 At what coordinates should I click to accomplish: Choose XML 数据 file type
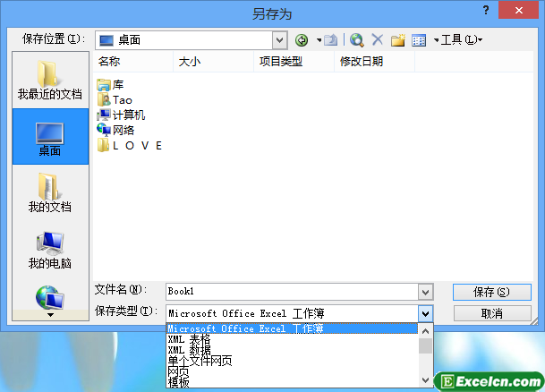click(x=292, y=350)
